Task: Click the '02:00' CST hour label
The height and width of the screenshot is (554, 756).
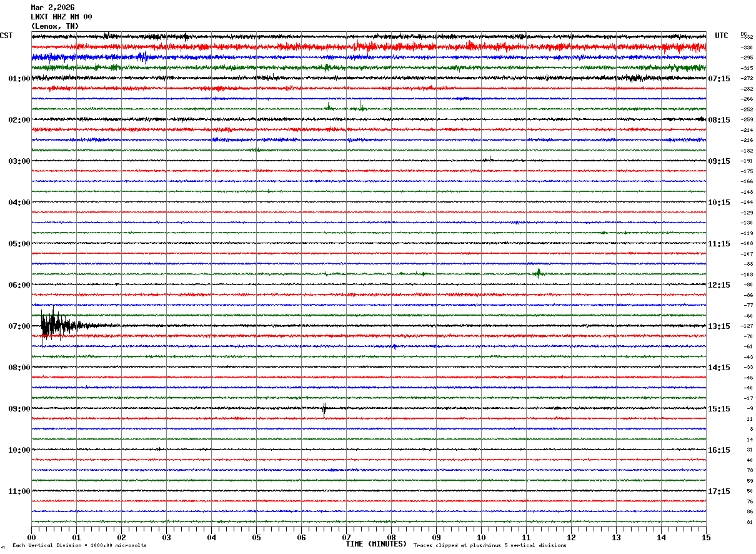Action: (19, 120)
